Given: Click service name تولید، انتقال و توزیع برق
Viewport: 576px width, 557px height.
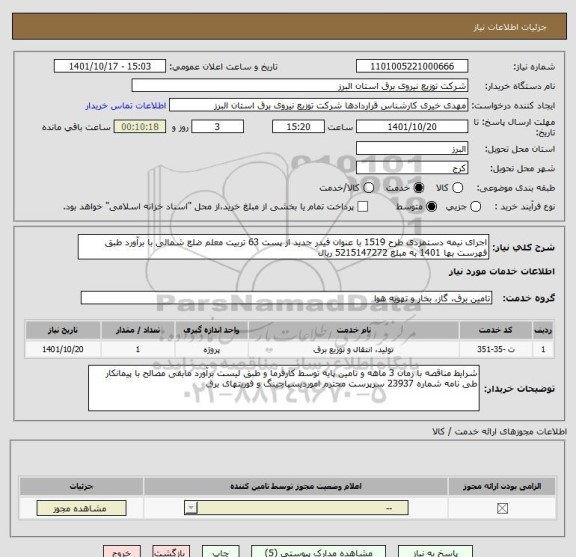Looking at the screenshot, I should pos(353,349).
